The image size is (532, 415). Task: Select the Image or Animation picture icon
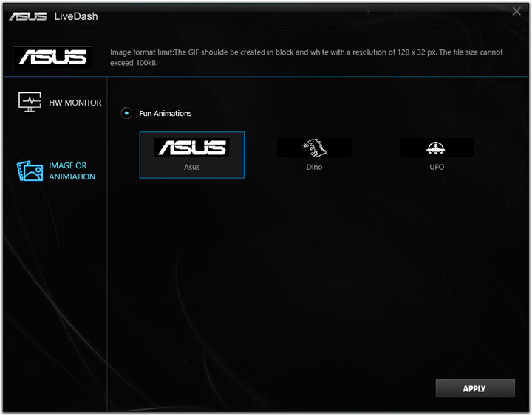coord(30,171)
